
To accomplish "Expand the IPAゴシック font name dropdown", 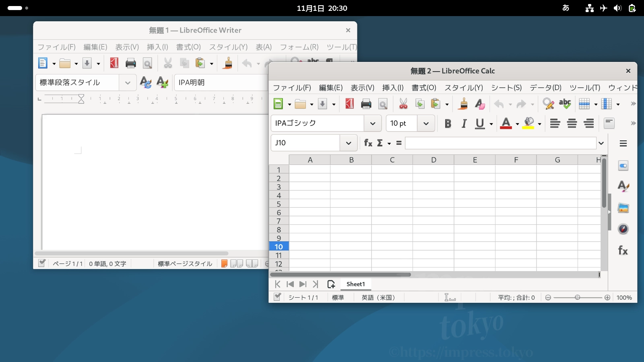I will (373, 123).
